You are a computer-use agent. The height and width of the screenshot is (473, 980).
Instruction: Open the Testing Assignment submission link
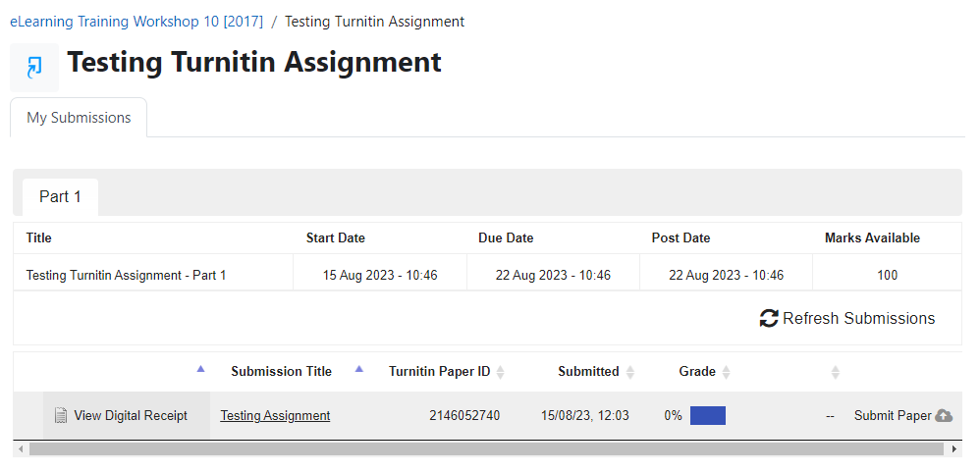275,415
